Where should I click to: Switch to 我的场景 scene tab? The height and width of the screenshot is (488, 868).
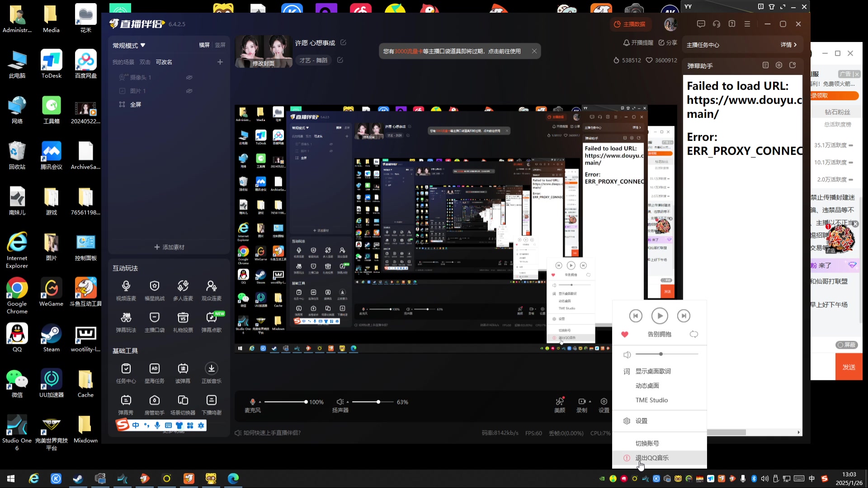[123, 62]
